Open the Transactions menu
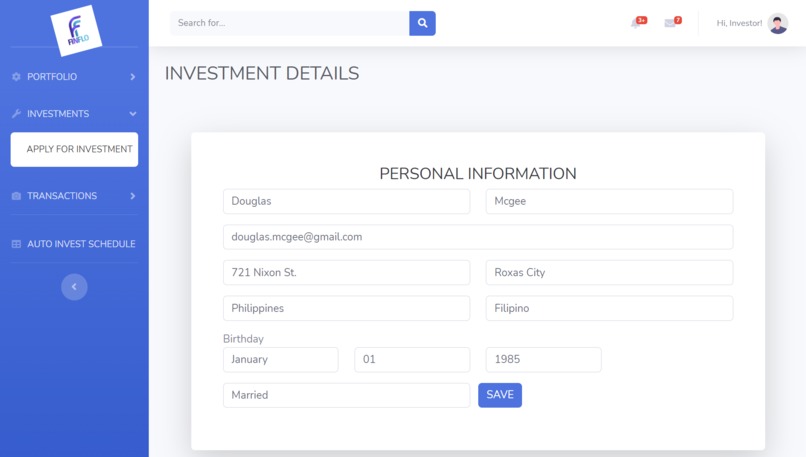The image size is (806, 457). coord(74,196)
